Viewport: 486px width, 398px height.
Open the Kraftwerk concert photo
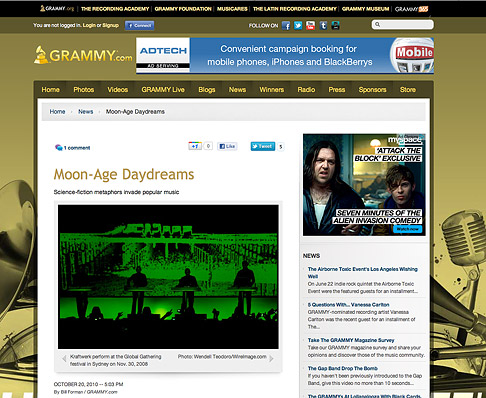click(168, 277)
